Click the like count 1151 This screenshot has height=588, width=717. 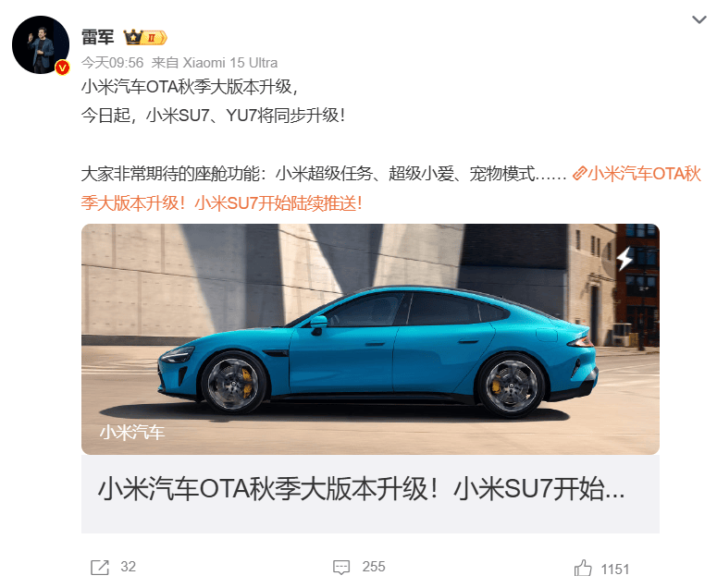(615, 570)
